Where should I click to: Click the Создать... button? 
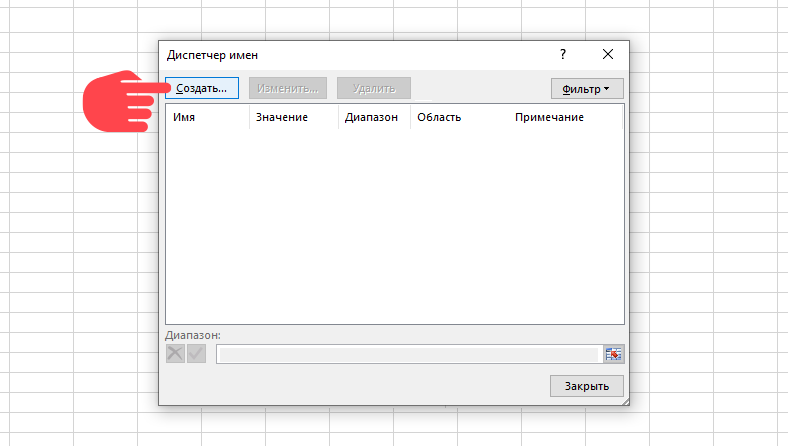pyautogui.click(x=202, y=88)
